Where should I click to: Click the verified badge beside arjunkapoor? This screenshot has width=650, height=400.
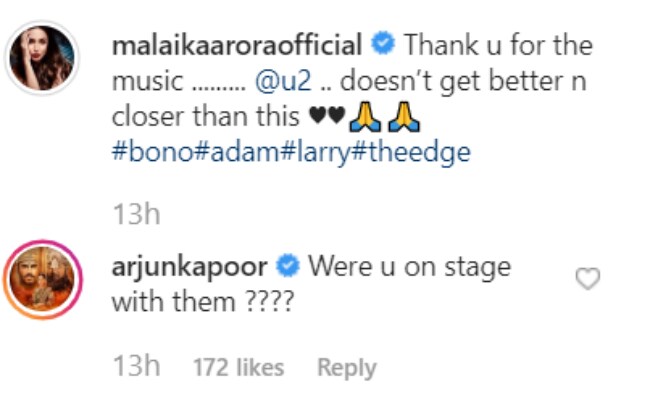click(288, 267)
